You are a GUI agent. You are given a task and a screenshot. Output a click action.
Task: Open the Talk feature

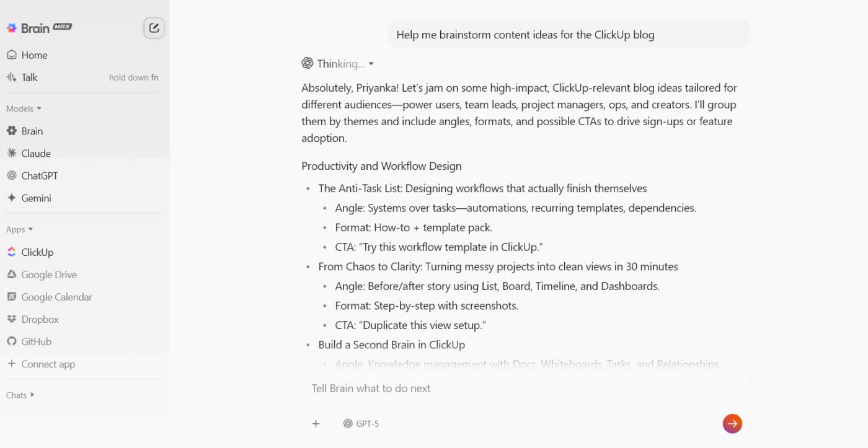pyautogui.click(x=29, y=77)
